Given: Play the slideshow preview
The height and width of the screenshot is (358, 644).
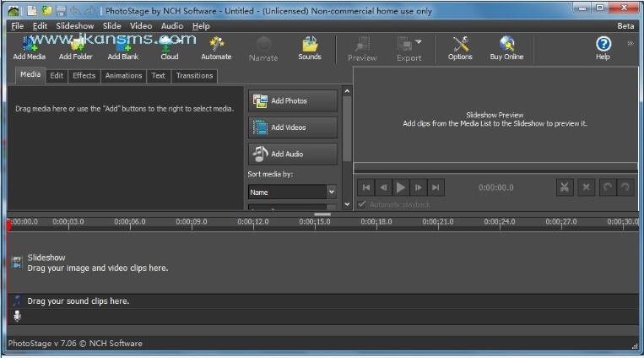Looking at the screenshot, I should click(x=401, y=187).
